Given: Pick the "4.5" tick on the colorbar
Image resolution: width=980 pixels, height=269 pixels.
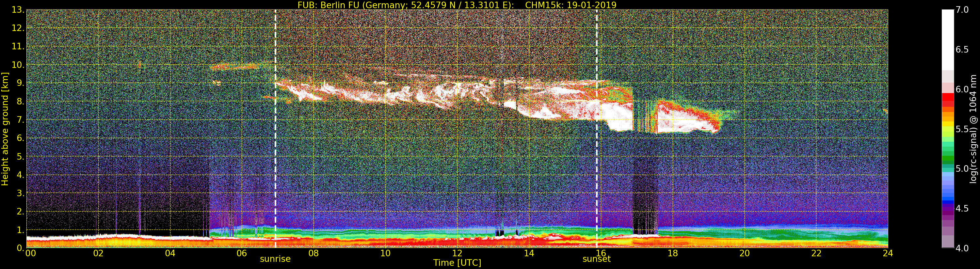Looking at the screenshot, I should [x=962, y=209].
